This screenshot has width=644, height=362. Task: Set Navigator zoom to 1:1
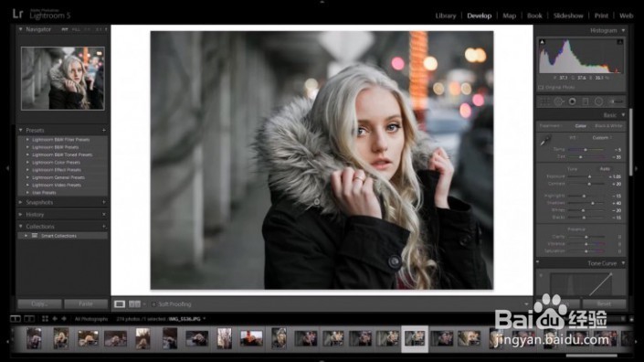click(99, 29)
